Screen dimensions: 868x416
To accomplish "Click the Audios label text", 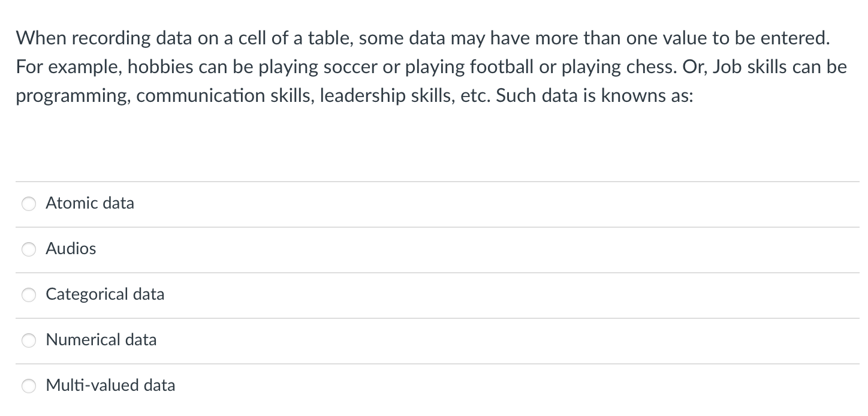I will [71, 249].
